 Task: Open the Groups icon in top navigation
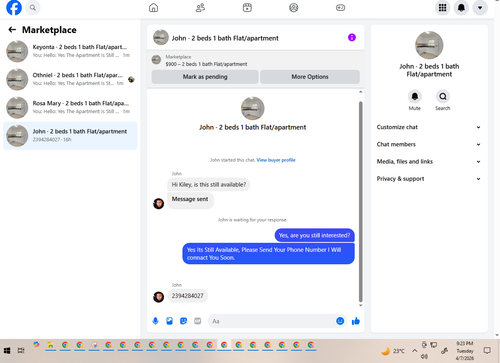(x=294, y=7)
